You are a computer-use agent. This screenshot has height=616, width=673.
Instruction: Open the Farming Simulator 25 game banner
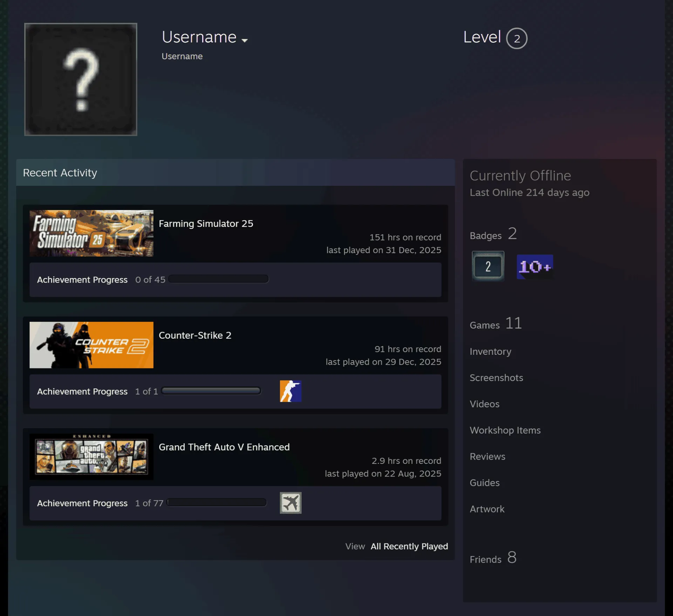91,233
